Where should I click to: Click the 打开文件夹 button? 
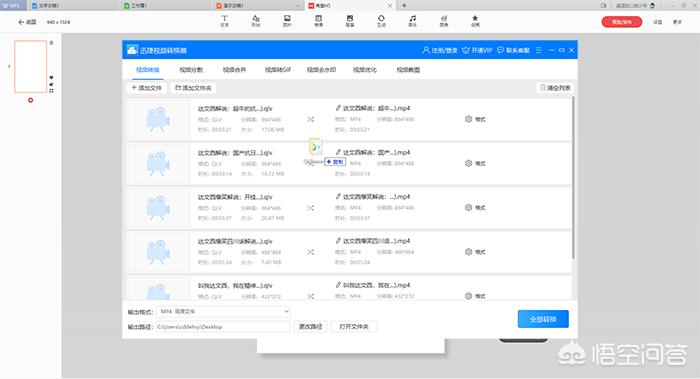pyautogui.click(x=354, y=327)
